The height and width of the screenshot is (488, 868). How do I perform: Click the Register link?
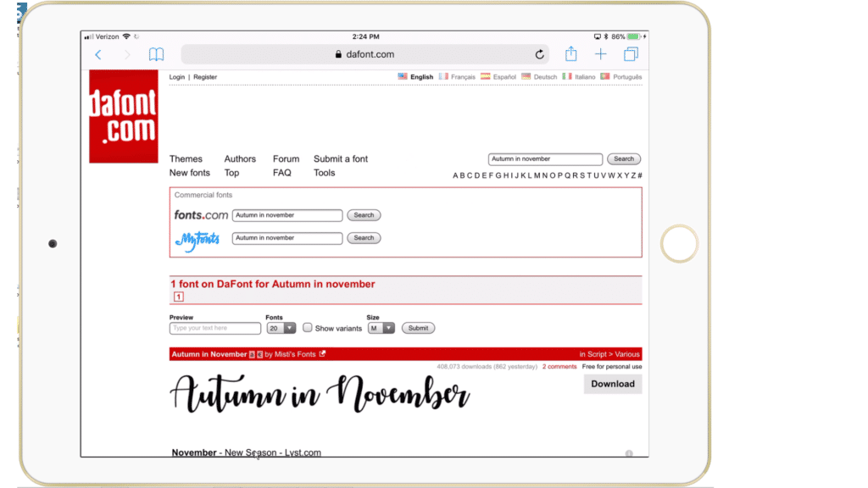click(205, 77)
